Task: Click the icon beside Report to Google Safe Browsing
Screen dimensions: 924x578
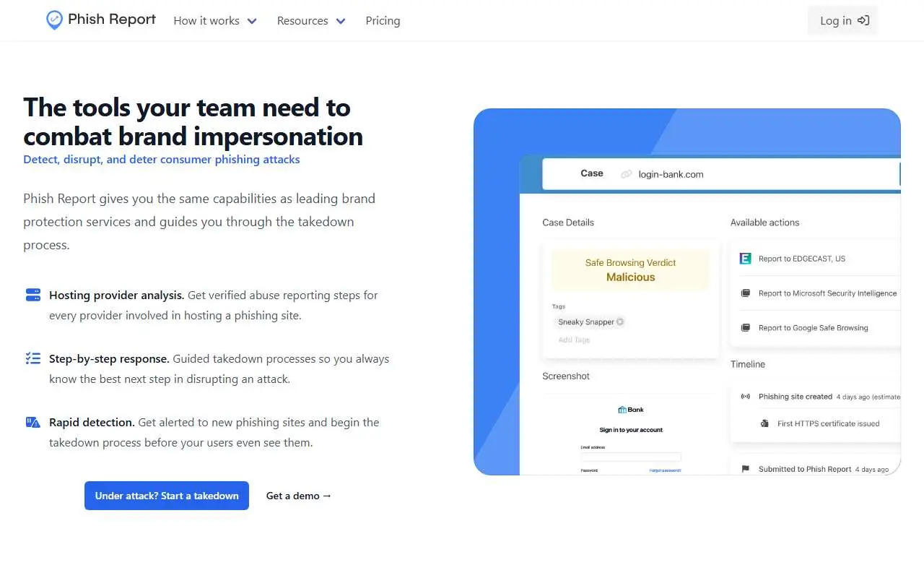Action: (746, 328)
